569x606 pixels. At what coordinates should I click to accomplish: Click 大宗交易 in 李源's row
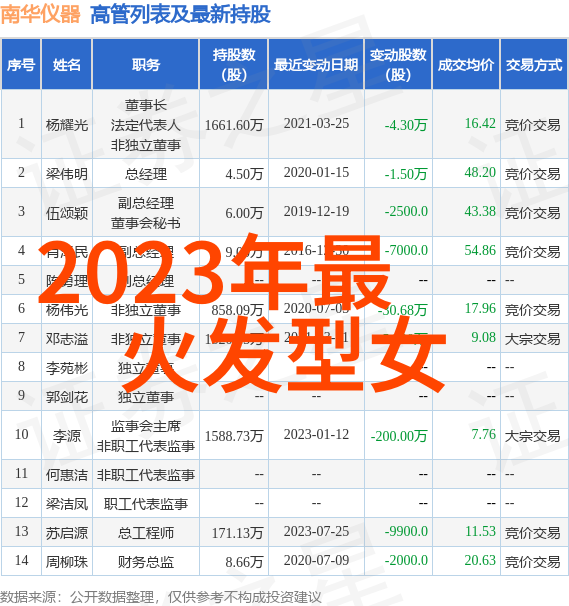pyautogui.click(x=532, y=436)
